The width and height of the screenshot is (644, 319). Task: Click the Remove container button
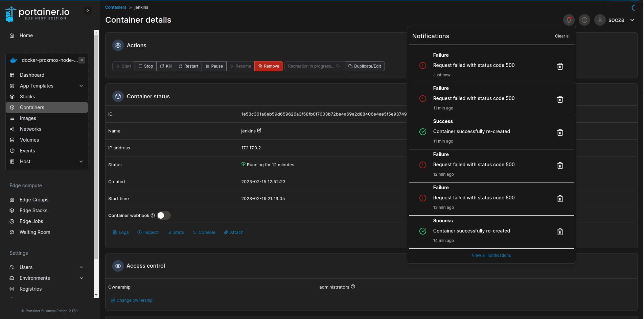[268, 66]
